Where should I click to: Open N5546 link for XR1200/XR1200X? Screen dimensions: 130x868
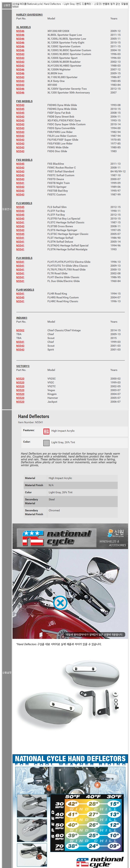tap(20, 31)
